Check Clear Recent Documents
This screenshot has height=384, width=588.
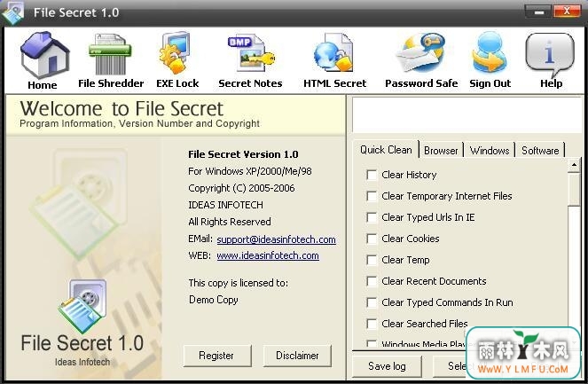[x=372, y=281]
